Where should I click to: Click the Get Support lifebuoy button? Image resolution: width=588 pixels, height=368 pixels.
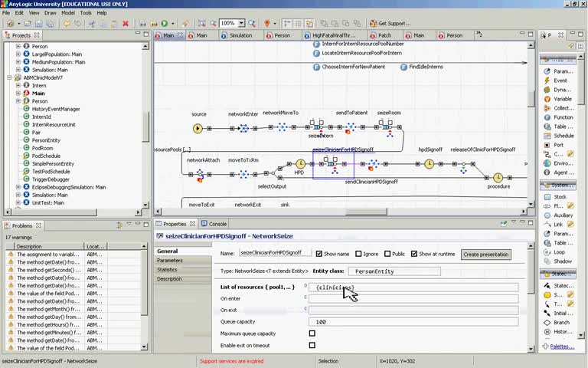pos(390,23)
